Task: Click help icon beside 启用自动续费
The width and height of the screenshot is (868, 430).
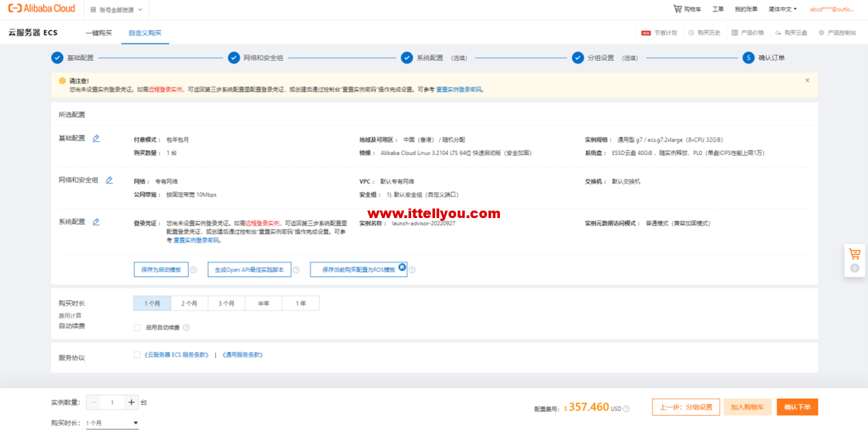Action: click(186, 328)
